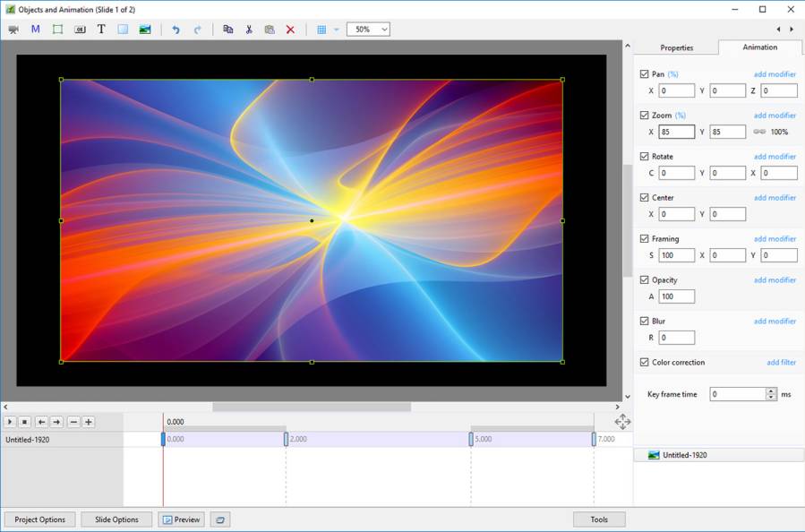Click the red X delete icon

290,30
